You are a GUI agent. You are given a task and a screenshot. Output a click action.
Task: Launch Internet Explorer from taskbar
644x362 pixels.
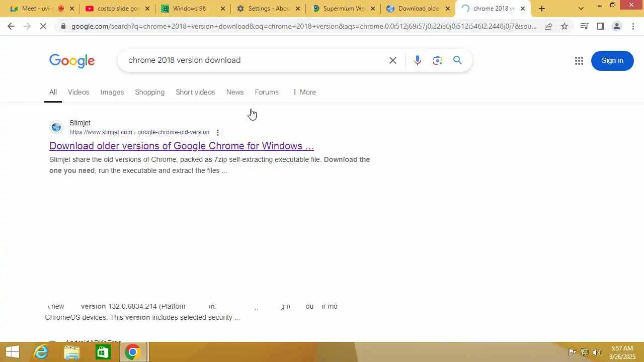point(41,352)
